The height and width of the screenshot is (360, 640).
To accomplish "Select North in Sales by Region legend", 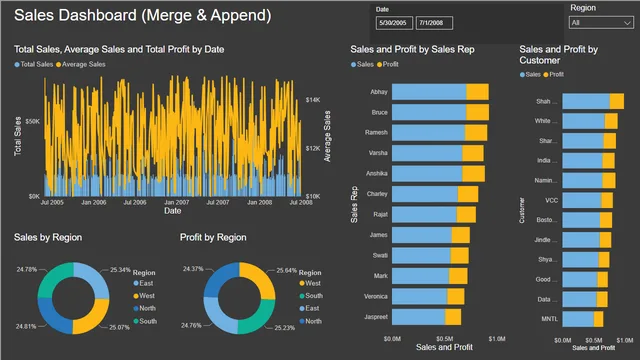I will pos(144,308).
